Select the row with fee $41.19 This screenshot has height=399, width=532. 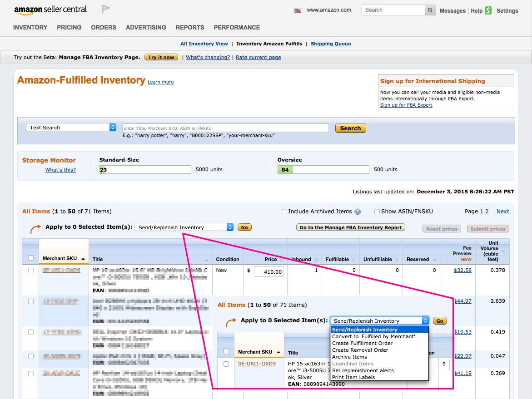[x=31, y=374]
